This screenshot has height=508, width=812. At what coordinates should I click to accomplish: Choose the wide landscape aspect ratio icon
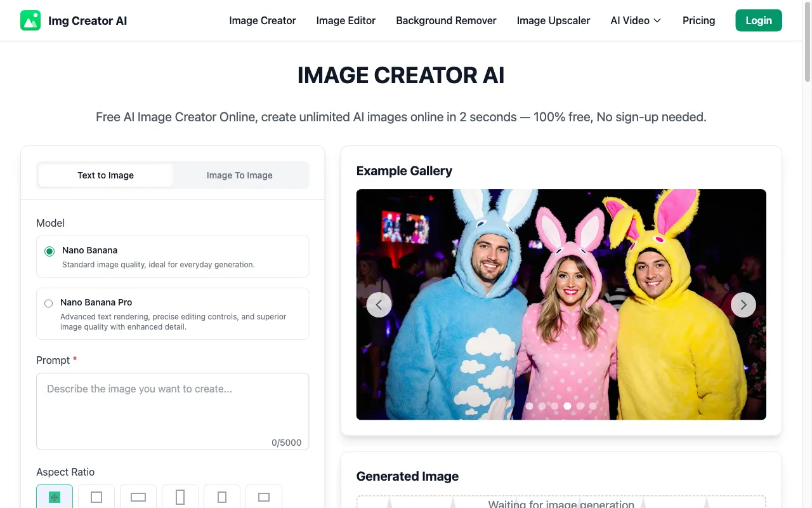pyautogui.click(x=138, y=497)
